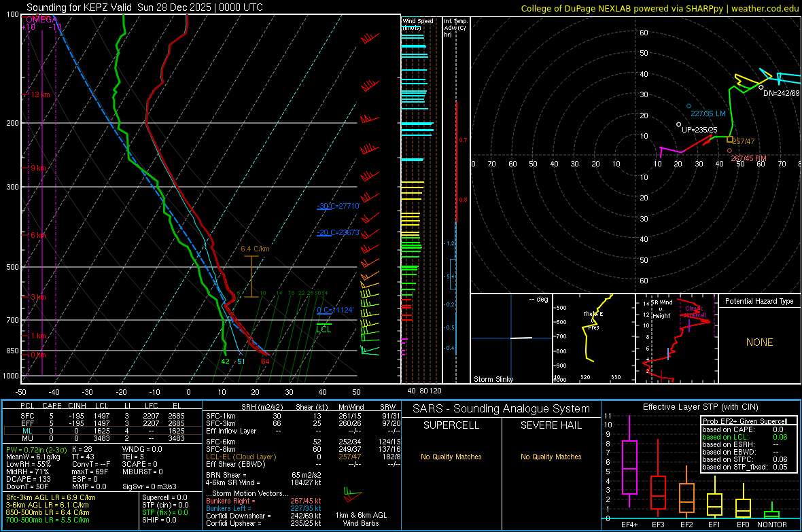Viewport: 802px width, 532px height.
Task: Click surface temperature value 64
Action: (x=265, y=361)
